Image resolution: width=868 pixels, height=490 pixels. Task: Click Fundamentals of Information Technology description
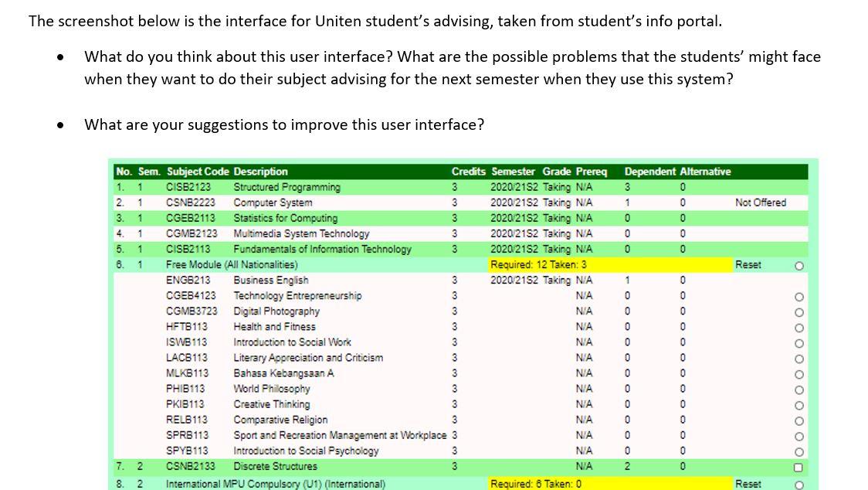322,249
